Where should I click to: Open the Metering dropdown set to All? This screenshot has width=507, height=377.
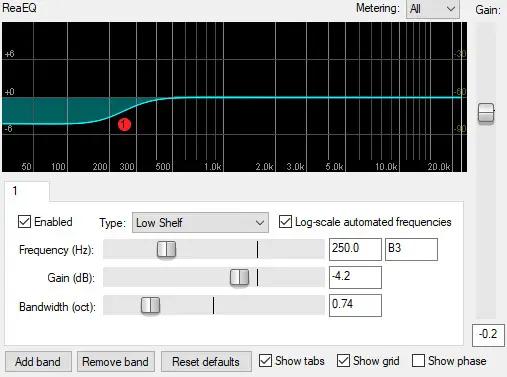[x=433, y=9]
